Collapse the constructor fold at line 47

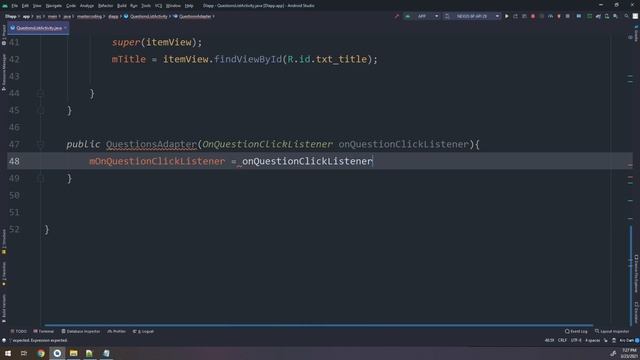(x=40, y=144)
